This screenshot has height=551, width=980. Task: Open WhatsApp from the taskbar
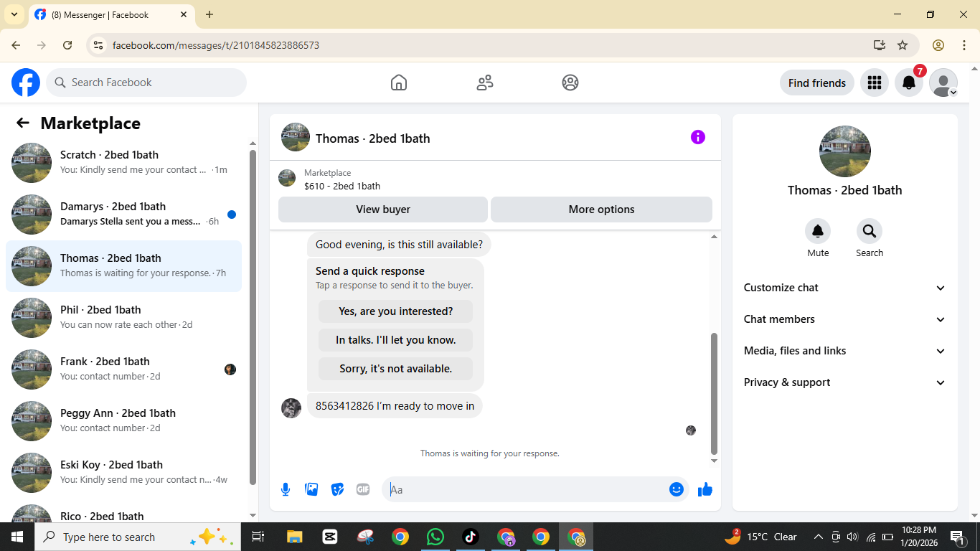(x=435, y=537)
